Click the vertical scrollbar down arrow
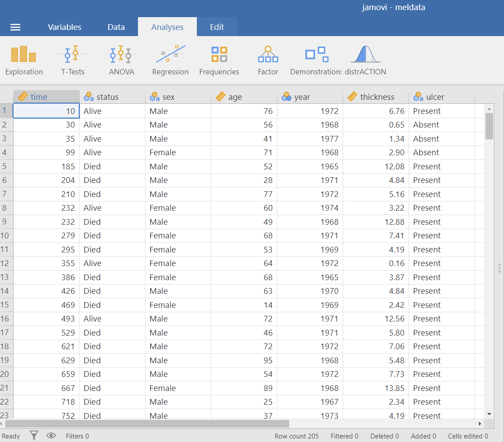 pyautogui.click(x=489, y=414)
